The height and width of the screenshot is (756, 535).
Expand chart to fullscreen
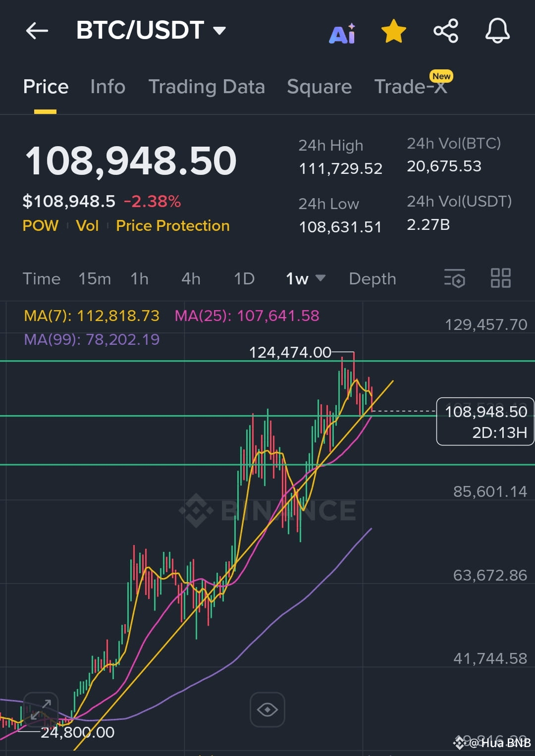[x=41, y=709]
